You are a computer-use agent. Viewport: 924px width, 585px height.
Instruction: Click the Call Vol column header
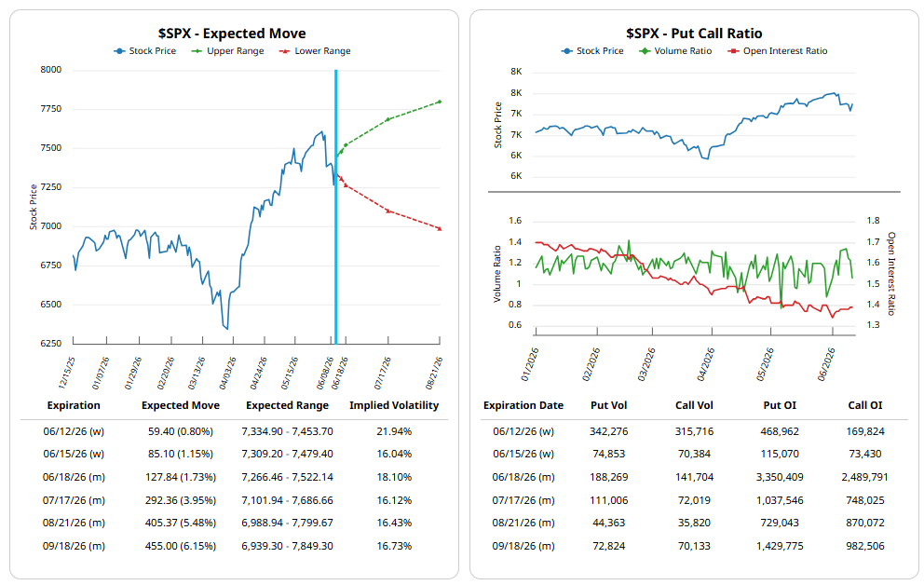tap(694, 405)
